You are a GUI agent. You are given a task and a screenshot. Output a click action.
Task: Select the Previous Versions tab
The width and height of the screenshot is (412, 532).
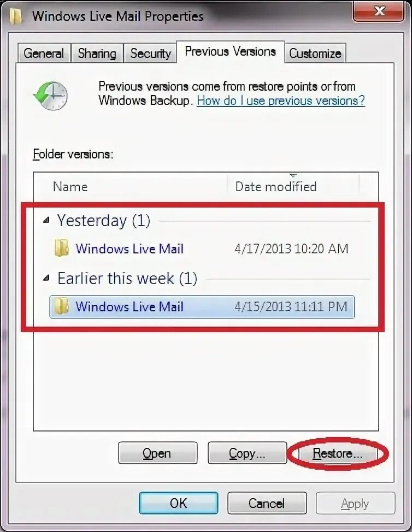pos(231,51)
